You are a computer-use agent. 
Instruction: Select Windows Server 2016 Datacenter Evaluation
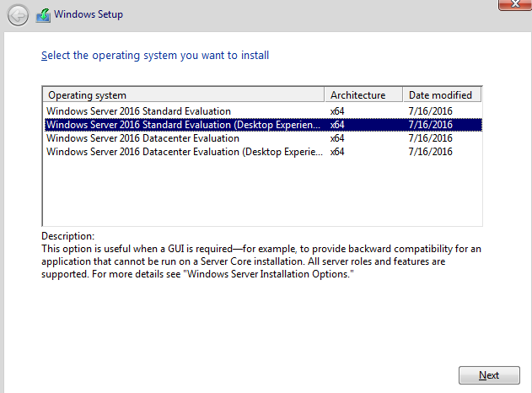[263, 138]
